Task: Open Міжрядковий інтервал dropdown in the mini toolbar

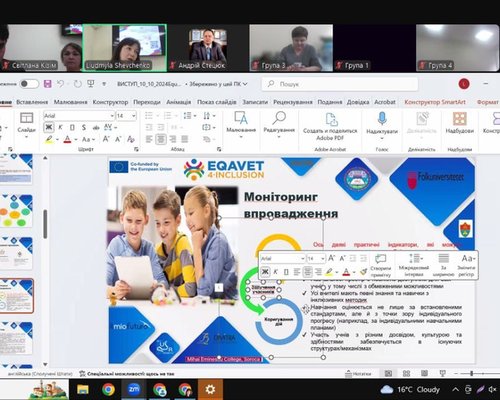Action: point(414,265)
